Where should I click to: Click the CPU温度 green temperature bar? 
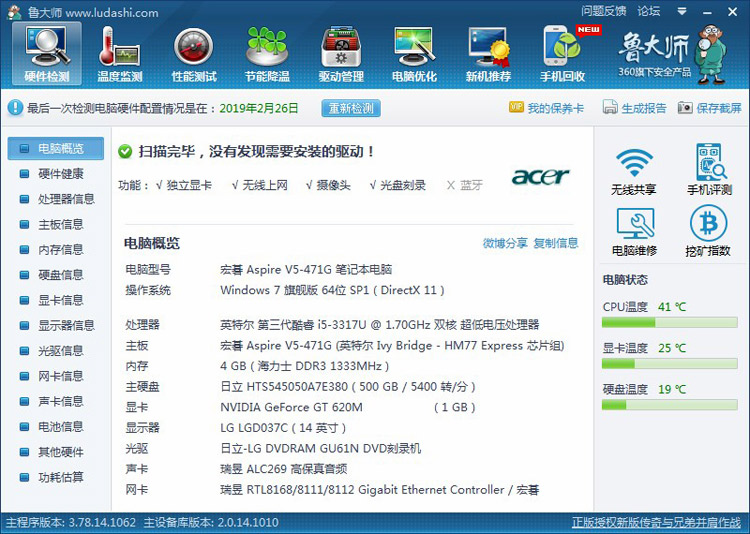[x=669, y=323]
